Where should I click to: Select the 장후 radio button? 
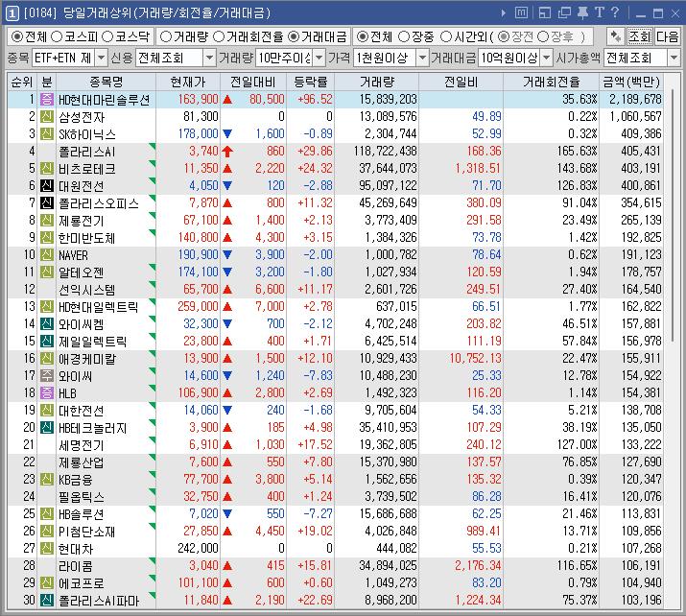[x=543, y=36]
